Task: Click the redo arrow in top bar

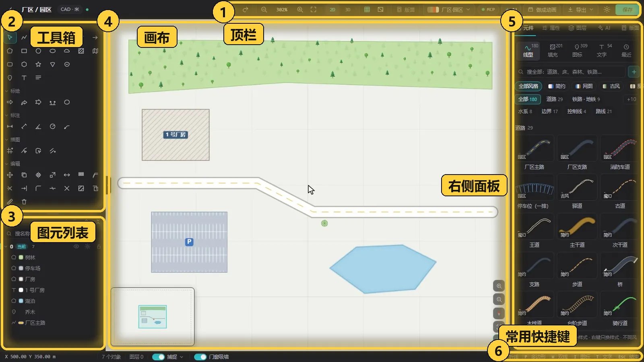Action: coord(245,9)
